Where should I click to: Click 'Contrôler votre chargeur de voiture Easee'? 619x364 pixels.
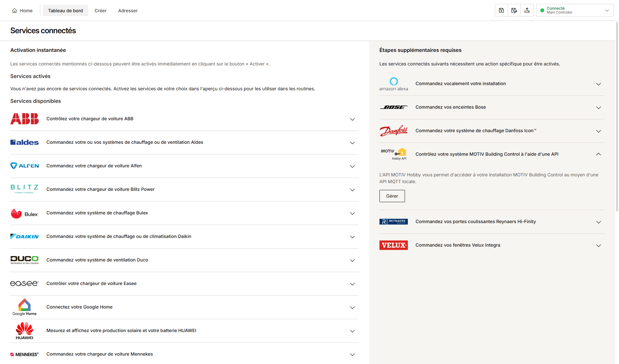pyautogui.click(x=92, y=283)
